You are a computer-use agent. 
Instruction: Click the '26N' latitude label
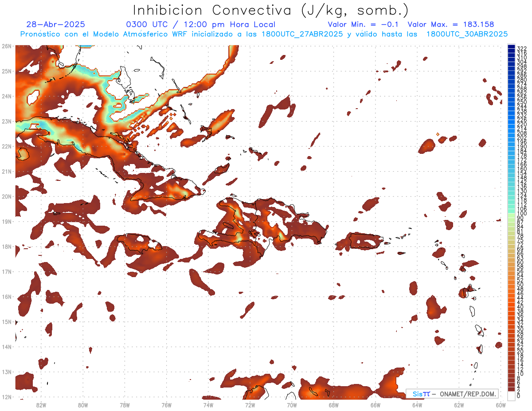coord(6,46)
